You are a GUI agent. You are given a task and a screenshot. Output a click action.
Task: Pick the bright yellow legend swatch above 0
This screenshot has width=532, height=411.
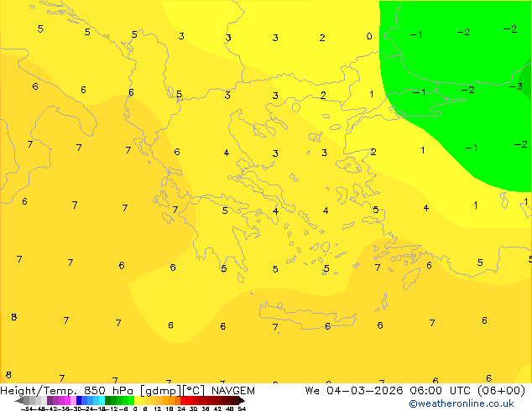(137, 400)
